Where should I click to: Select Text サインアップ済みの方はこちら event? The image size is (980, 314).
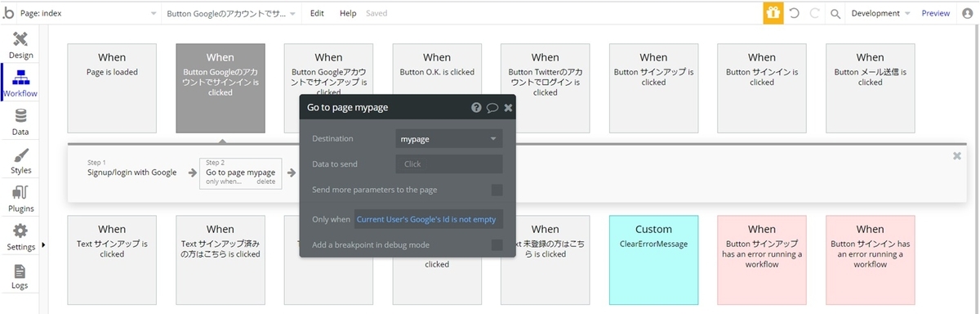click(x=220, y=260)
